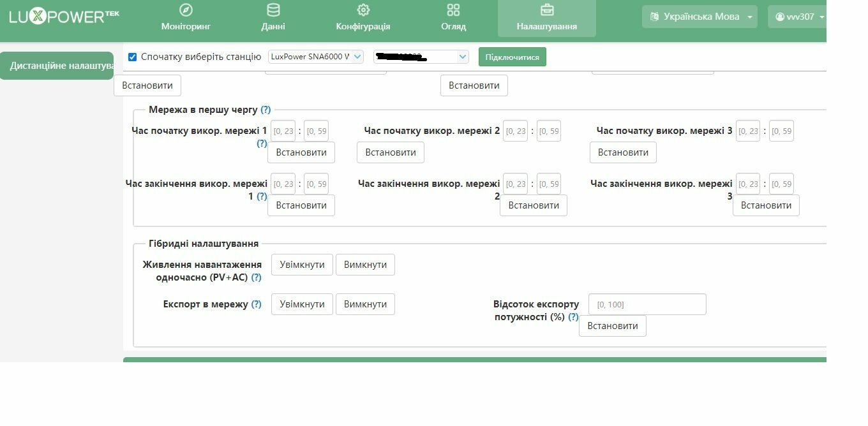Click Увімкнути for Експорт в мережу

click(x=302, y=304)
